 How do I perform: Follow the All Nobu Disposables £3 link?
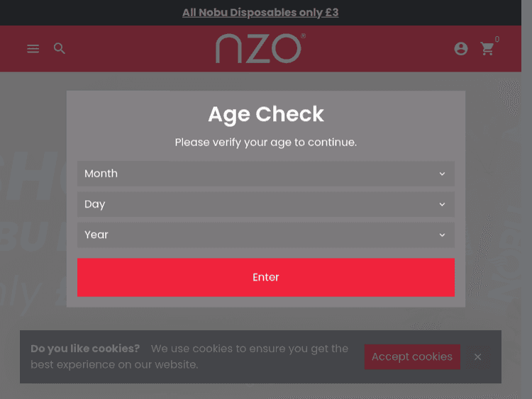click(x=260, y=13)
